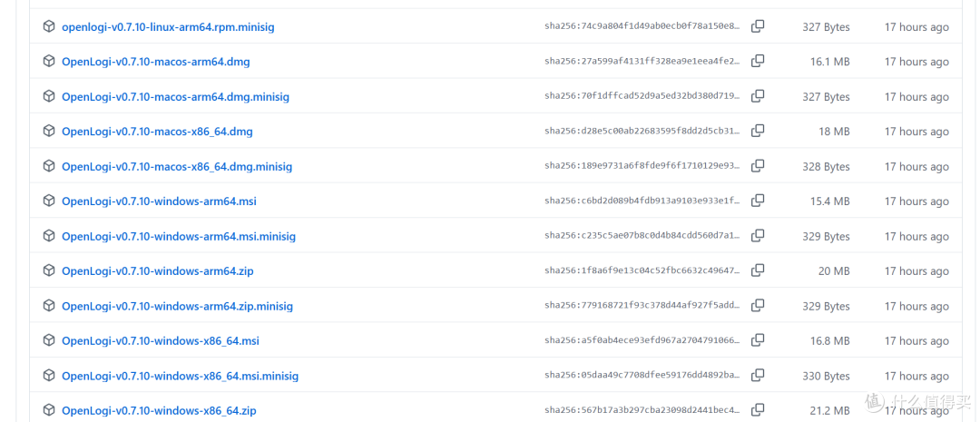Copy SHA256 for OpenLogi-v0.7.10-windows-arm64.zip
The height and width of the screenshot is (422, 980).
758,270
